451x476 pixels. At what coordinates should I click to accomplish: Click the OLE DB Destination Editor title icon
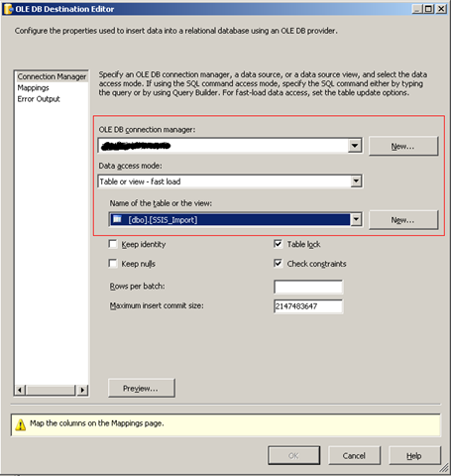coord(8,9)
